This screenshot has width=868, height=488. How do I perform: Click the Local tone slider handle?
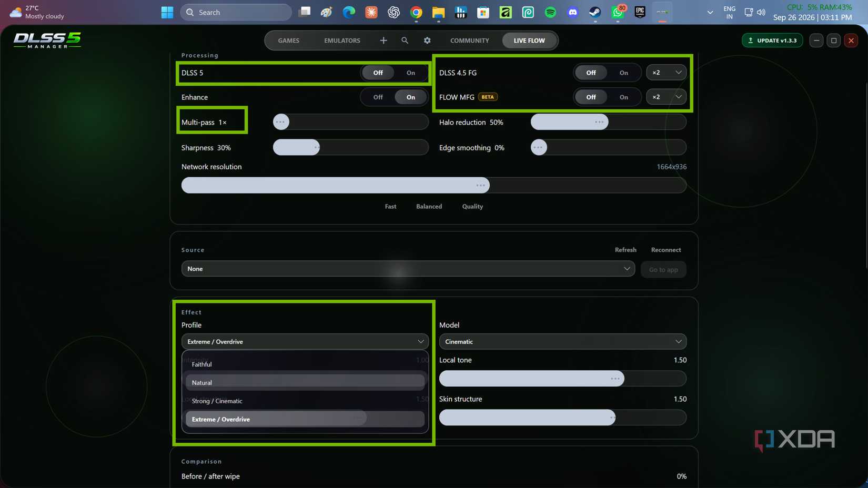[615, 379]
